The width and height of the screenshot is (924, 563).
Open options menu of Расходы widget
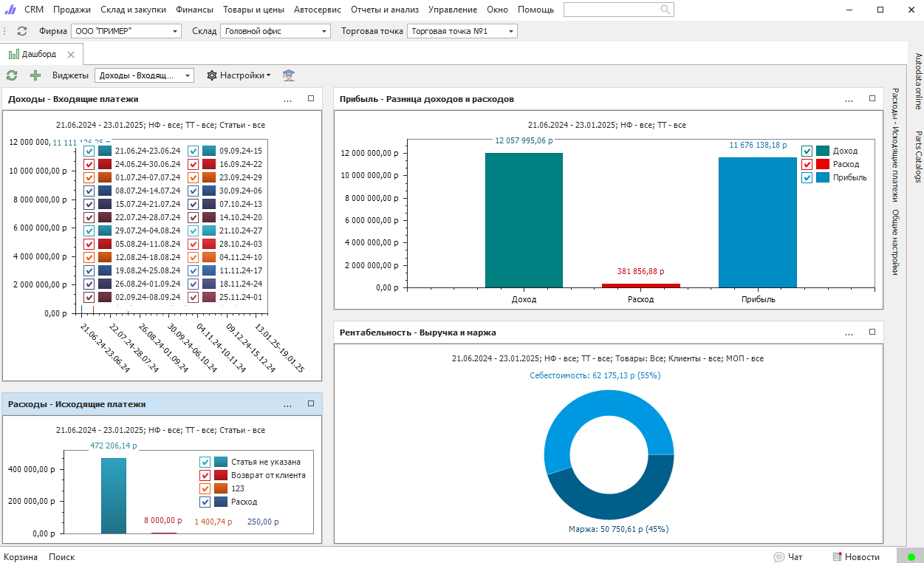point(288,404)
